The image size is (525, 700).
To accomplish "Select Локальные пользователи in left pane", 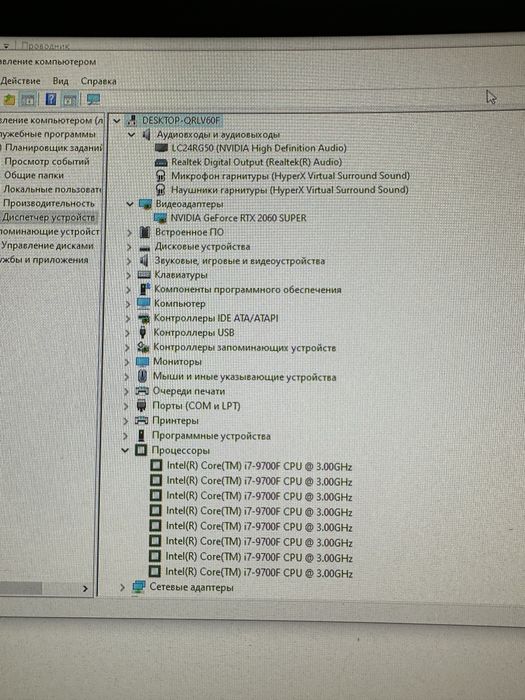I will pos(53,189).
